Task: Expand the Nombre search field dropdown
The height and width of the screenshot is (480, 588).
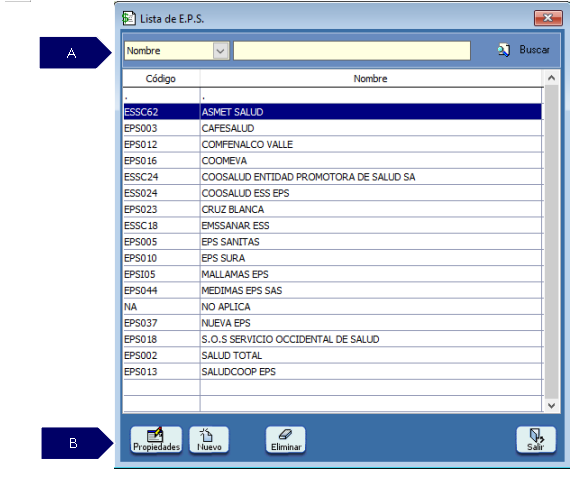Action: 220,51
